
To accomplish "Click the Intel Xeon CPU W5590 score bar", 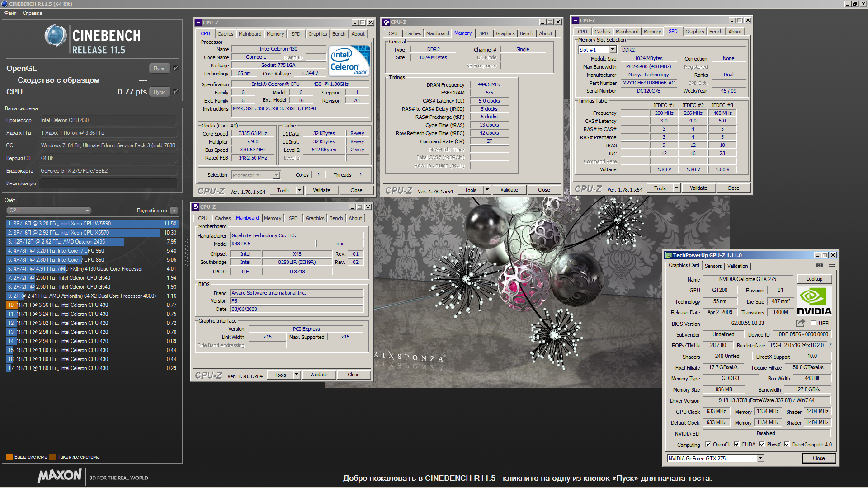I will pos(92,224).
